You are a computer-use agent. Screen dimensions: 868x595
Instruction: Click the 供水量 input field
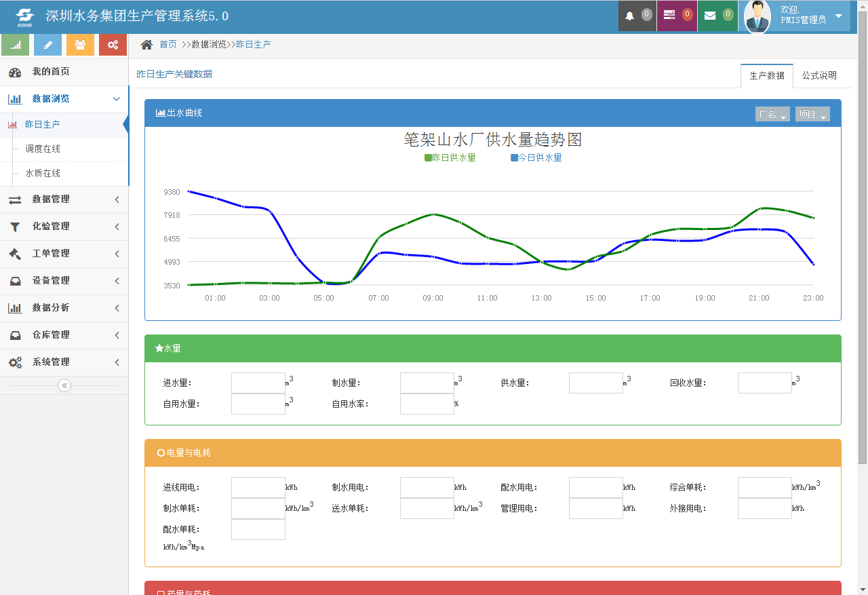pos(595,382)
